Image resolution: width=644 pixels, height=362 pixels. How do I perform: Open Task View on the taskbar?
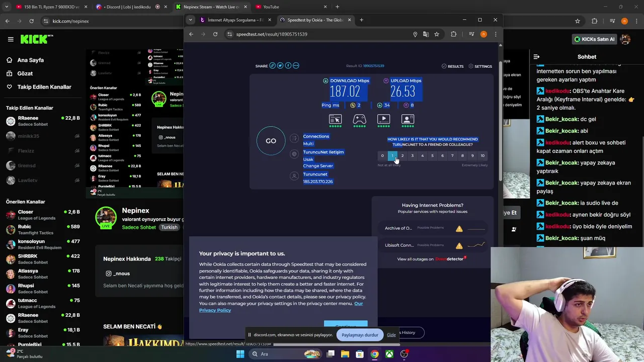[331, 354]
